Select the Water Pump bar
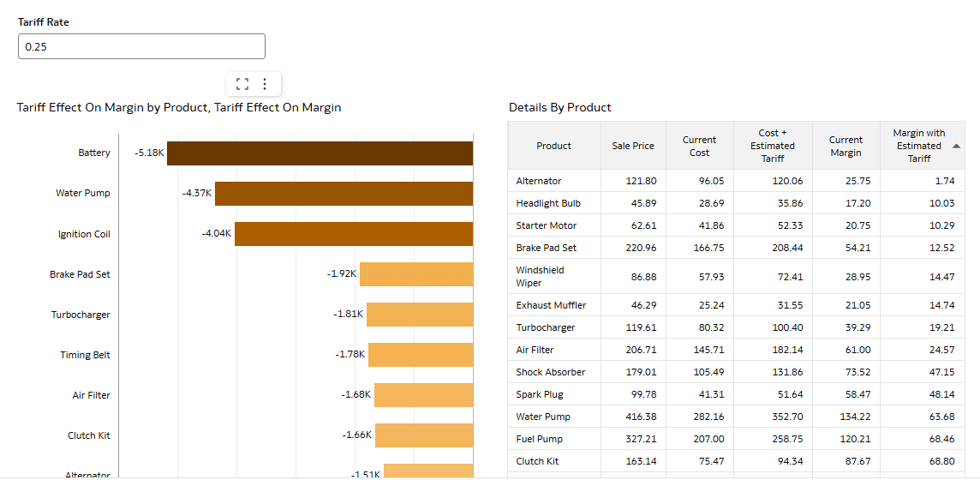The width and height of the screenshot is (980, 480). pyautogui.click(x=344, y=194)
